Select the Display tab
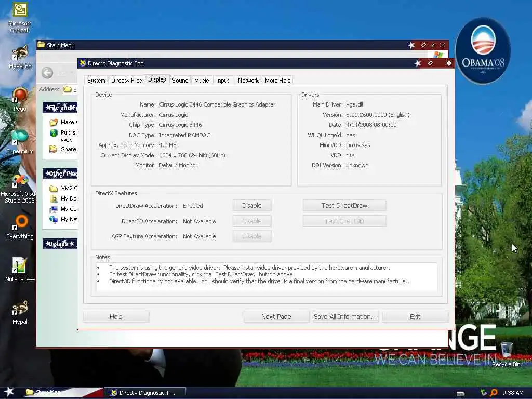 157,79
